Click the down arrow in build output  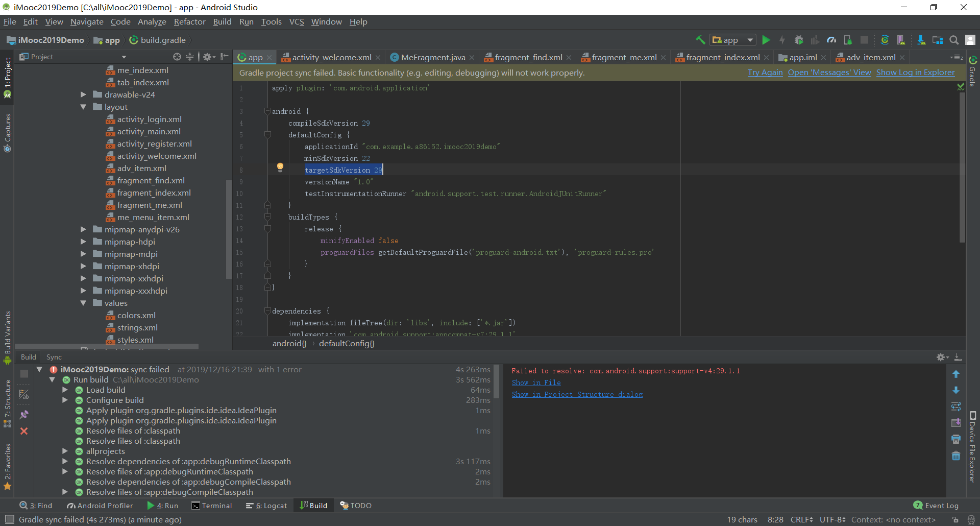coord(956,390)
